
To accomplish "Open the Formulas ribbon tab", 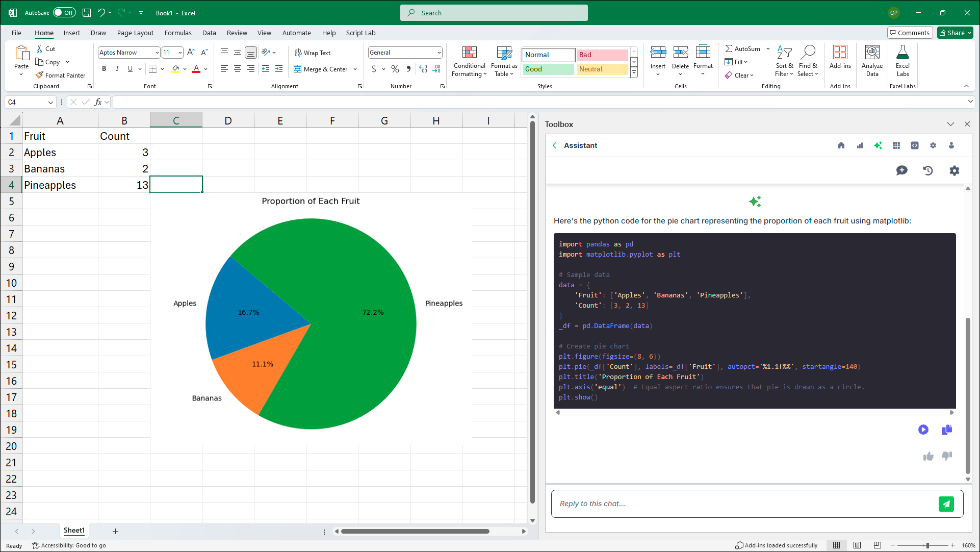I will pyautogui.click(x=178, y=33).
